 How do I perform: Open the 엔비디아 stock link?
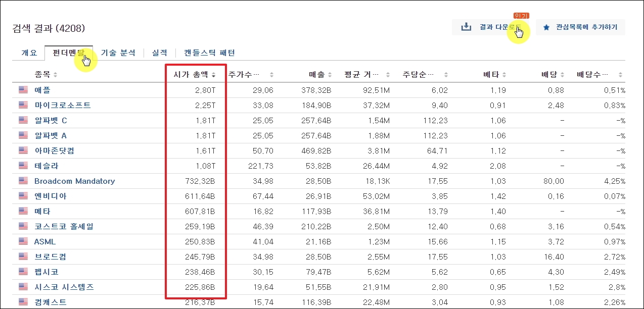point(50,196)
